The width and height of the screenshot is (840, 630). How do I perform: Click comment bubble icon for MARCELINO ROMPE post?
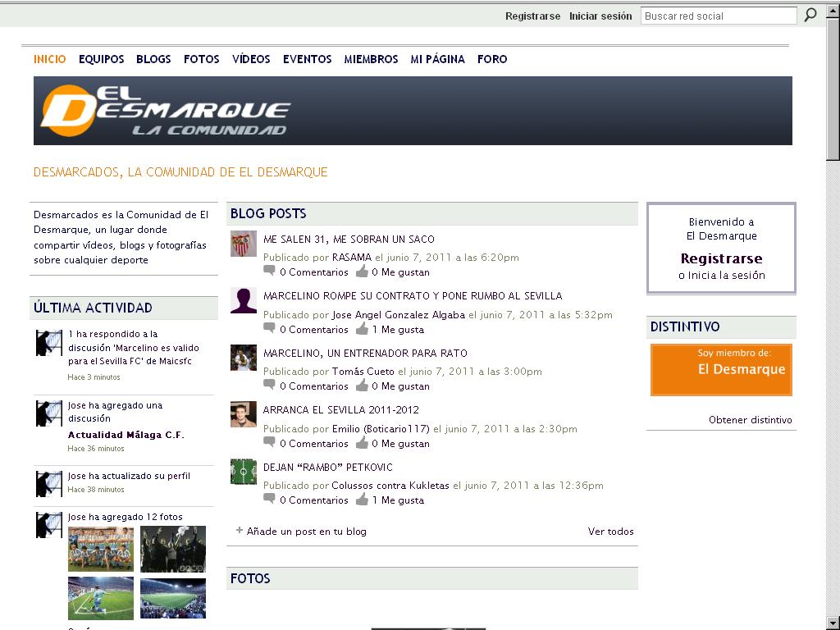(269, 328)
